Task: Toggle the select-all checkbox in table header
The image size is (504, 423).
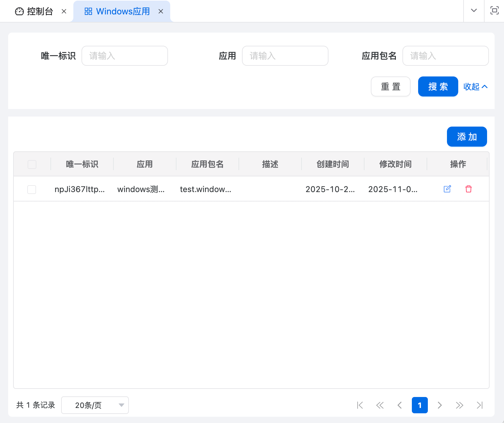Action: click(x=32, y=164)
